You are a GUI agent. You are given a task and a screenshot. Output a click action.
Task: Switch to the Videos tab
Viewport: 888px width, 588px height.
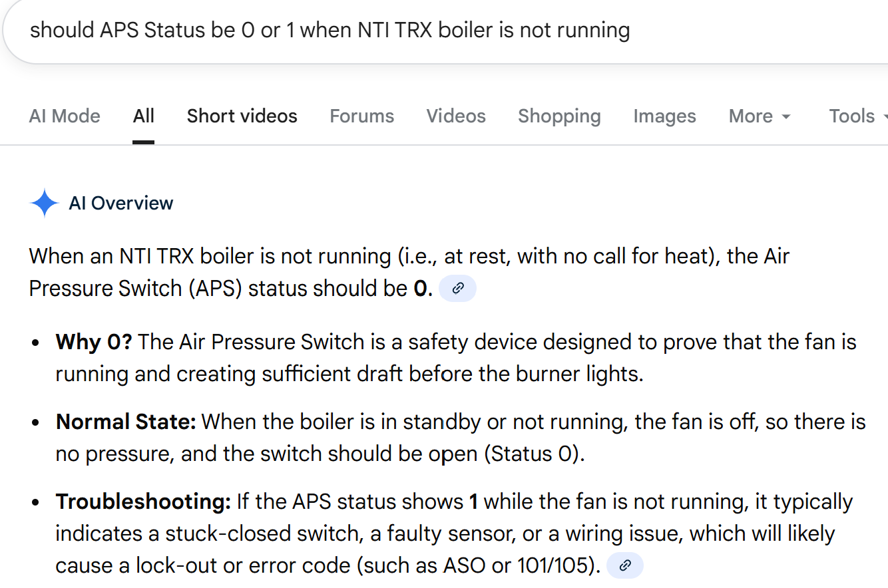(455, 116)
